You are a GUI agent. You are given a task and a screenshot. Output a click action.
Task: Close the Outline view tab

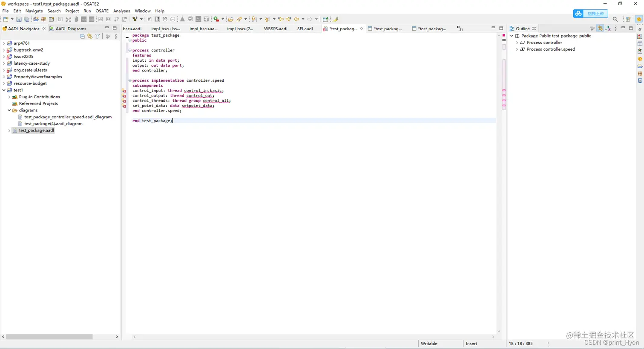tap(534, 29)
